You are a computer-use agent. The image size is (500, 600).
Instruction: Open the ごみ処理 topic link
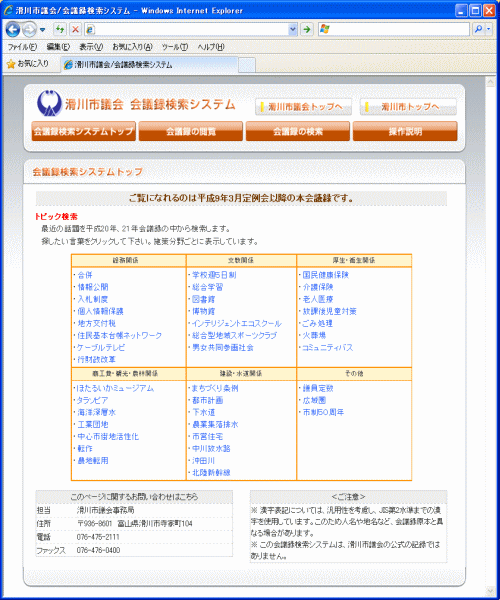pos(318,323)
